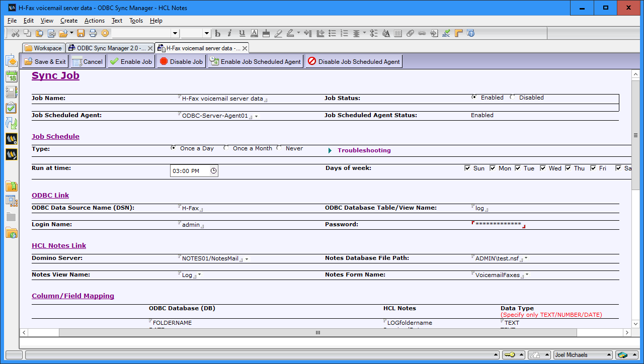Open Notes View Name dropdown arrow
Image resolution: width=644 pixels, height=364 pixels.
click(199, 275)
